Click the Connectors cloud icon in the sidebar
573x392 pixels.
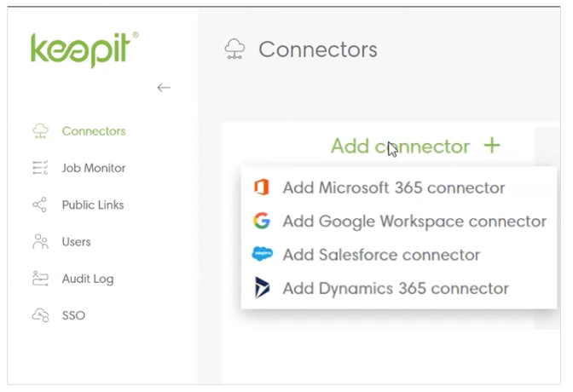tap(40, 131)
